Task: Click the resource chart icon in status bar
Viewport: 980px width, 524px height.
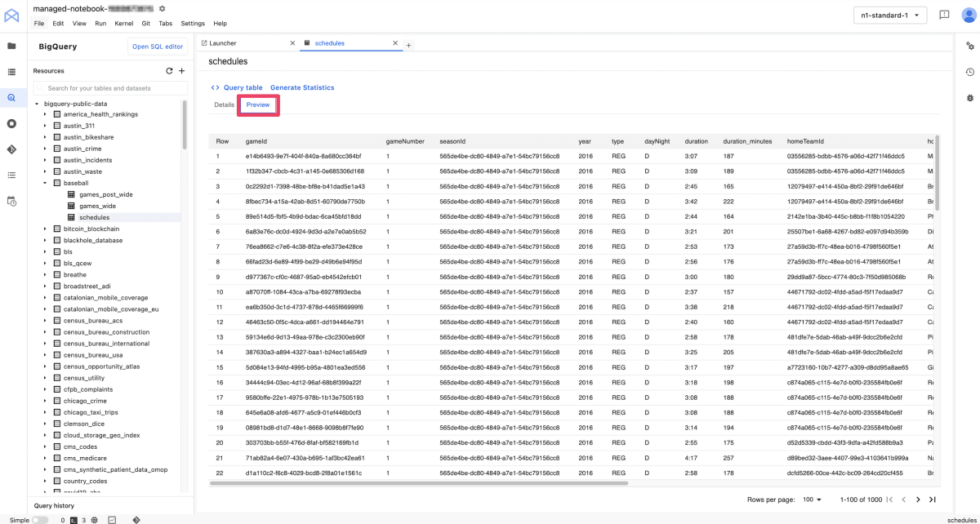Action: pos(112,519)
